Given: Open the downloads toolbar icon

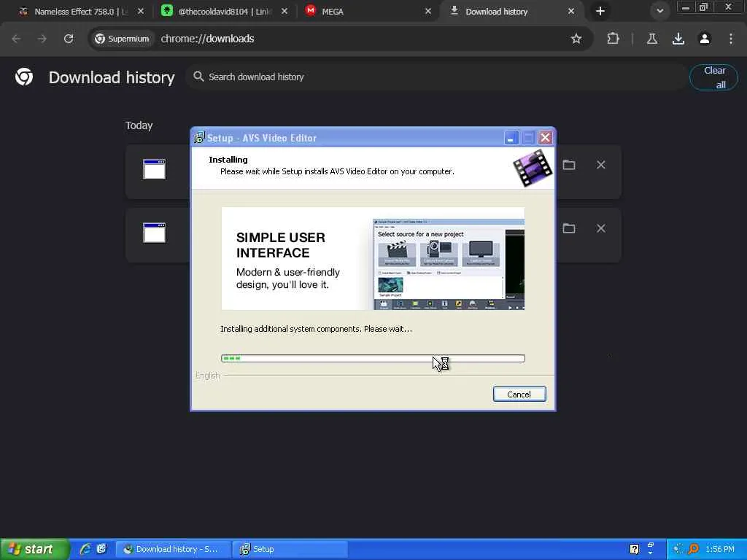Looking at the screenshot, I should [x=678, y=39].
